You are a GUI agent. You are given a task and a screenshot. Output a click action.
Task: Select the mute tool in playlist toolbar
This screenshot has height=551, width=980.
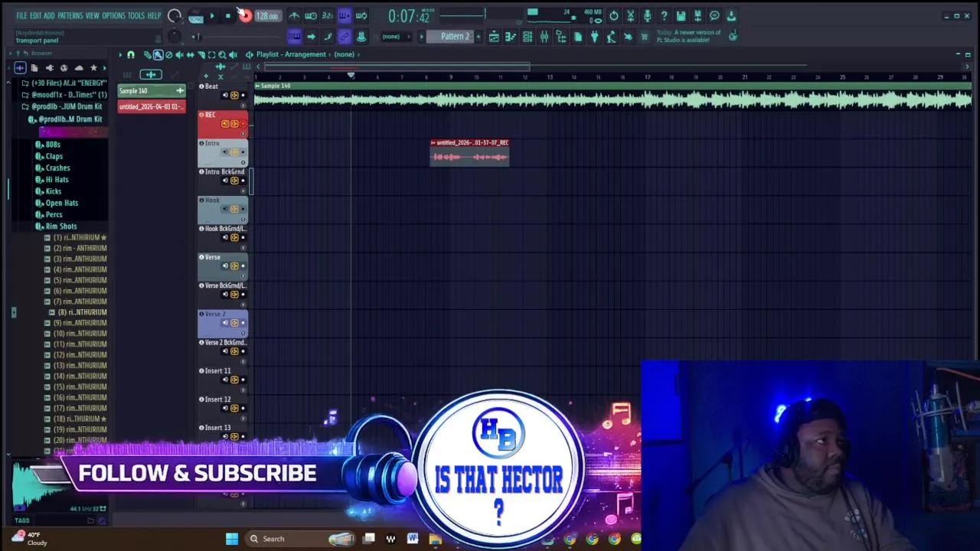click(179, 55)
